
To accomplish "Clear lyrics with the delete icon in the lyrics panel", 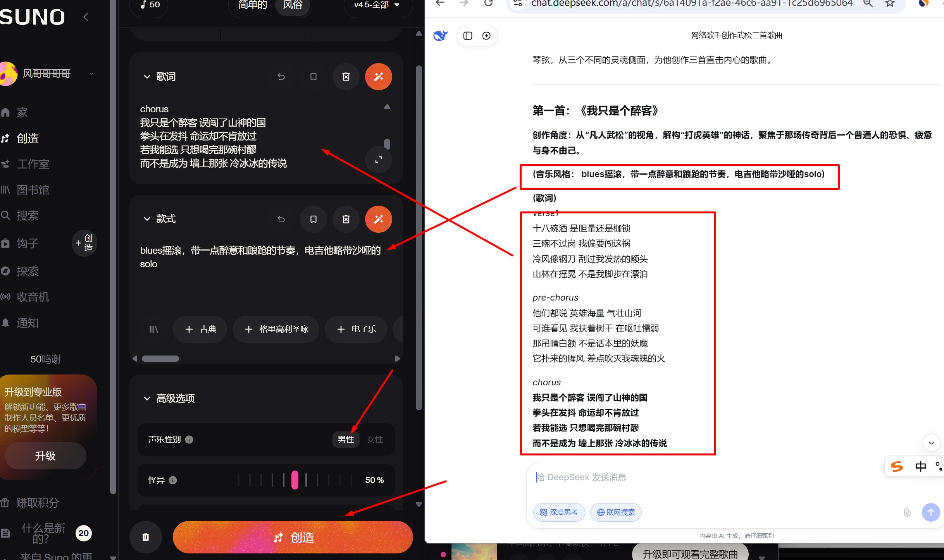I will point(346,77).
